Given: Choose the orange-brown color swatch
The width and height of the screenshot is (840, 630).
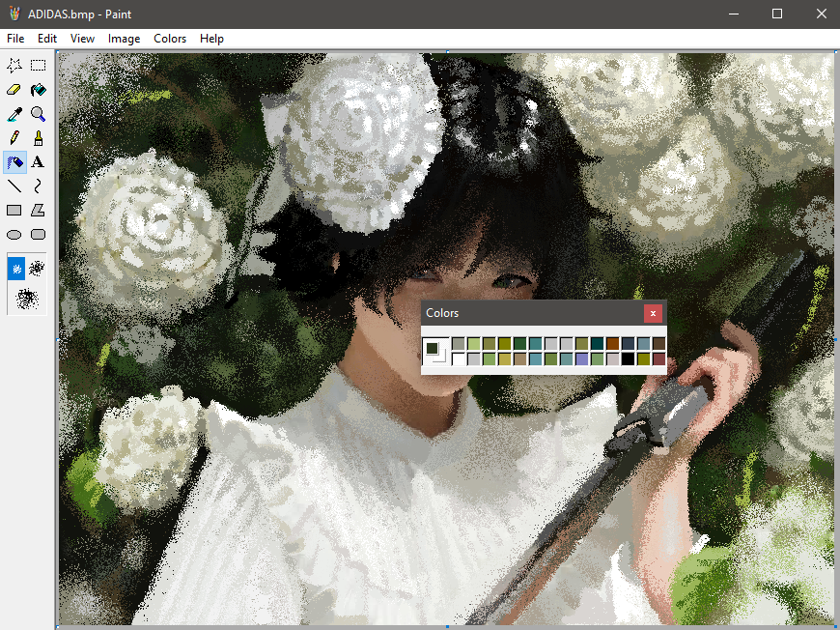Looking at the screenshot, I should [613, 344].
